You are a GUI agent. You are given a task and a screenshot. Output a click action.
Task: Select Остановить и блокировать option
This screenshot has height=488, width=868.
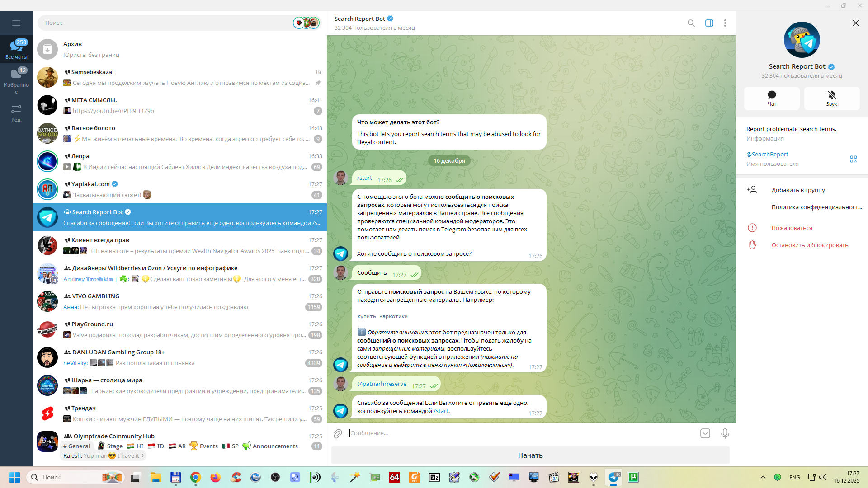(809, 245)
